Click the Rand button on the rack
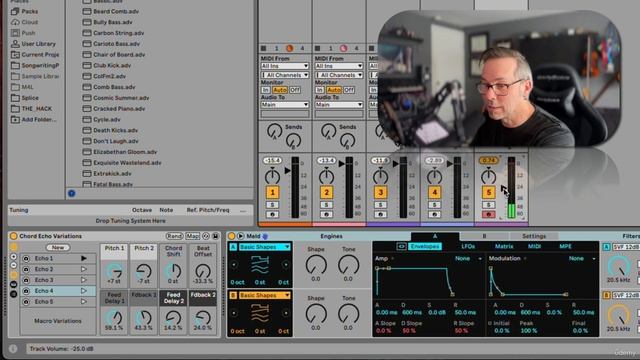 174,236
